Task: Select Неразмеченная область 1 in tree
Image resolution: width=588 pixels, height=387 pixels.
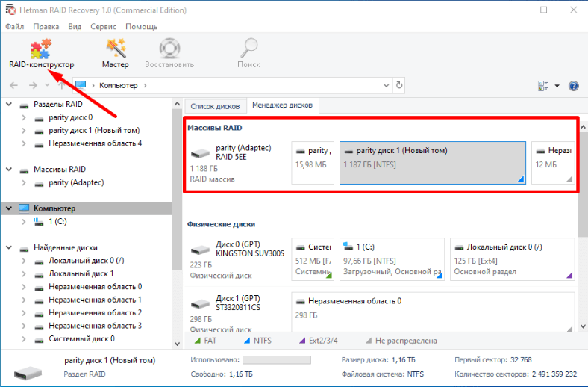Action: coord(96,300)
